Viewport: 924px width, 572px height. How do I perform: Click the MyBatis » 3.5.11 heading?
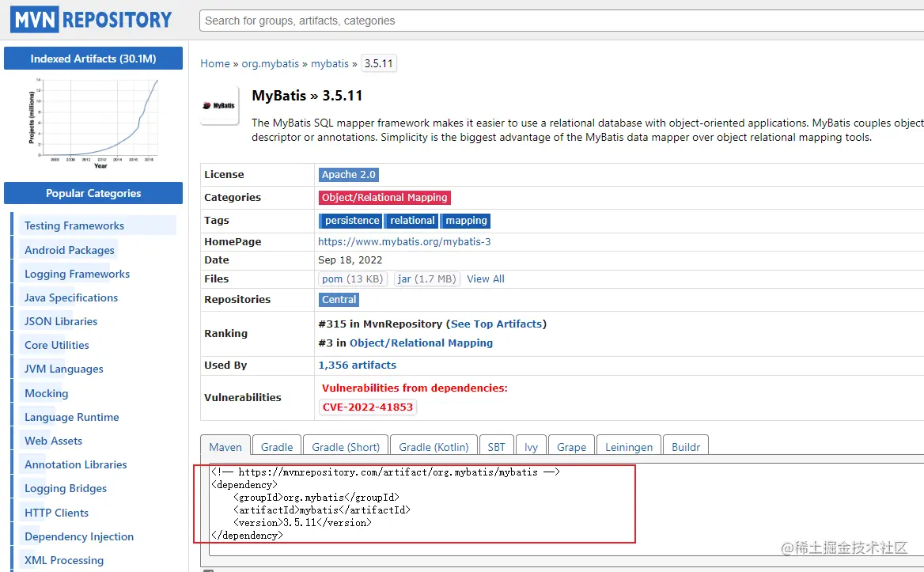pyautogui.click(x=307, y=96)
